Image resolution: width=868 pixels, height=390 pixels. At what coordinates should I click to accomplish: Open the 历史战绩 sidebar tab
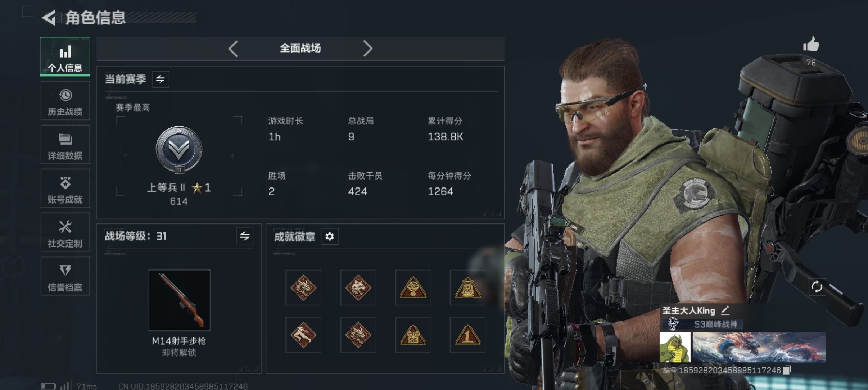click(x=65, y=100)
